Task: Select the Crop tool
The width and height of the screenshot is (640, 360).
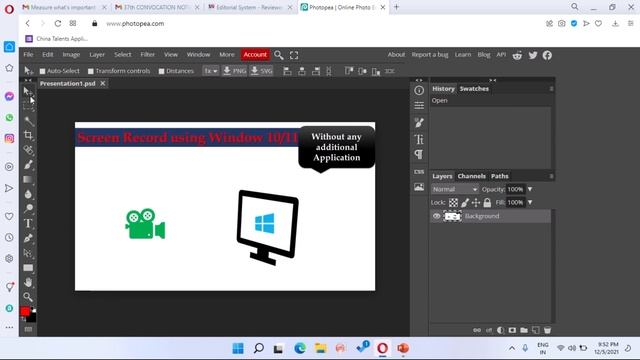Action: [x=28, y=135]
